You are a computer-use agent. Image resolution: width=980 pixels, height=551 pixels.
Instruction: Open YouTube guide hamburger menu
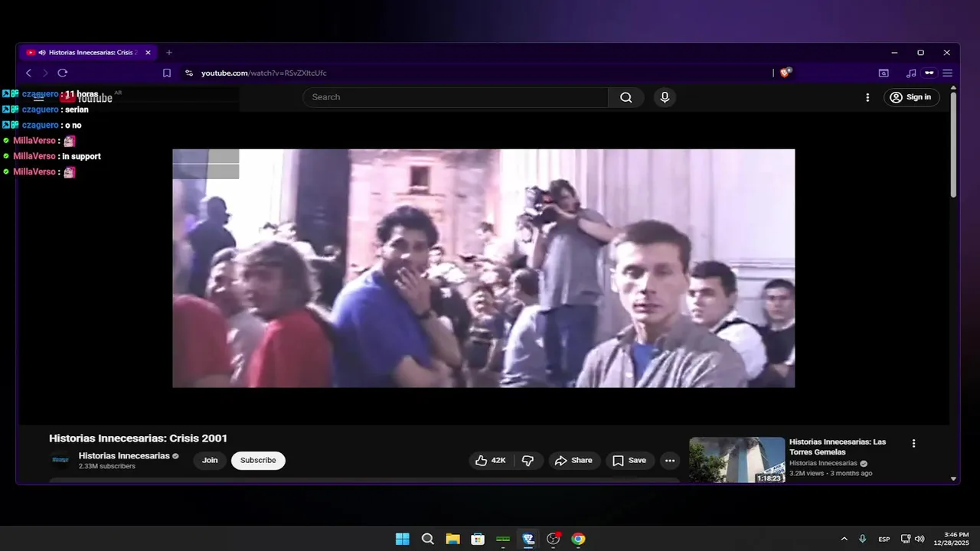[39, 97]
